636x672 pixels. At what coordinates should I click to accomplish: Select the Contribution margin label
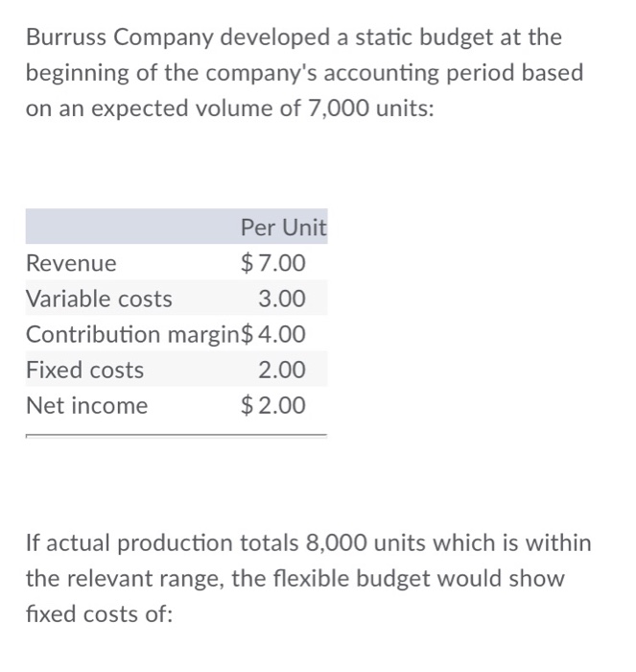(x=132, y=334)
